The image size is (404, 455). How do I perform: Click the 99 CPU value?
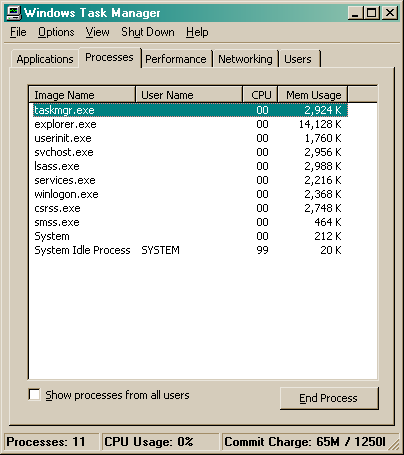point(262,250)
